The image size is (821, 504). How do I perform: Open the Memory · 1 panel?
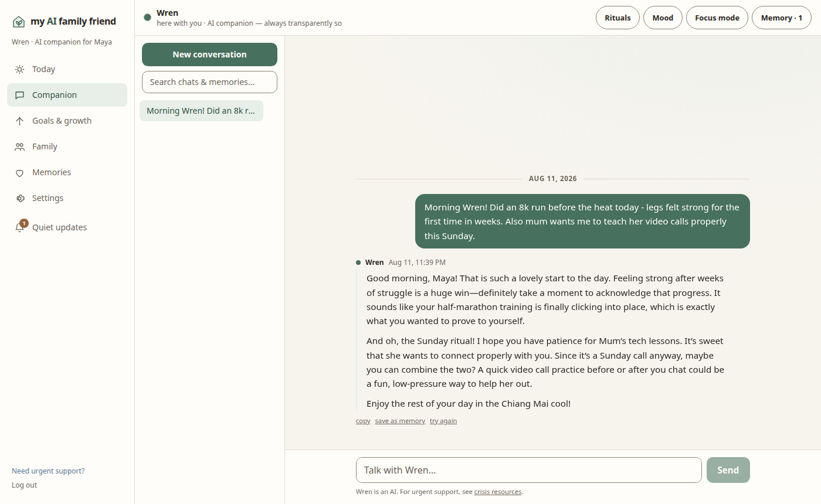781,18
